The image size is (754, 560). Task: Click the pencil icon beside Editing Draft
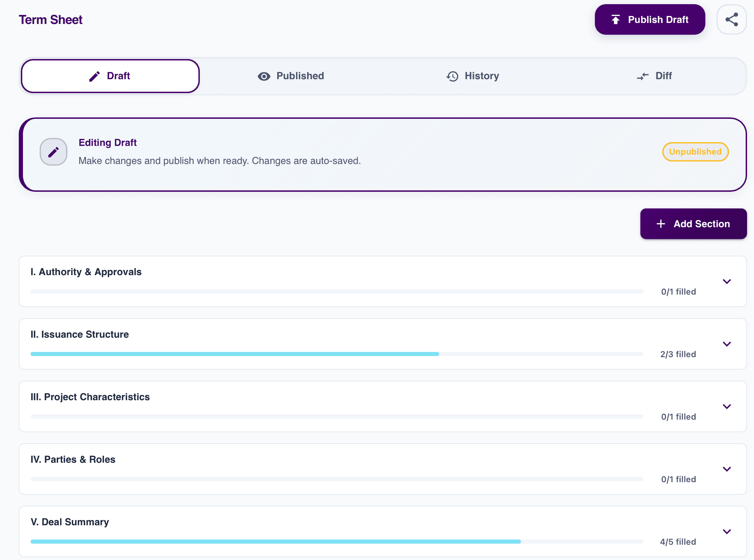click(54, 152)
